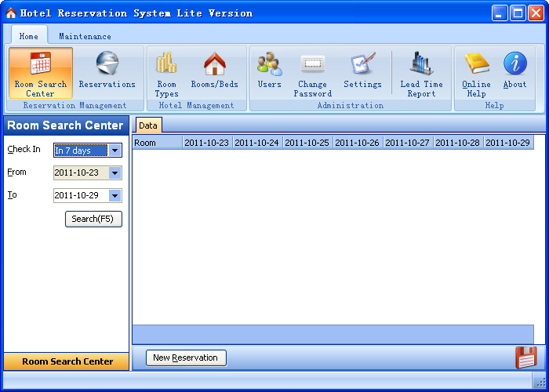Maximize the Hotel Reservation System window
The image size is (549, 392).
(518, 13)
